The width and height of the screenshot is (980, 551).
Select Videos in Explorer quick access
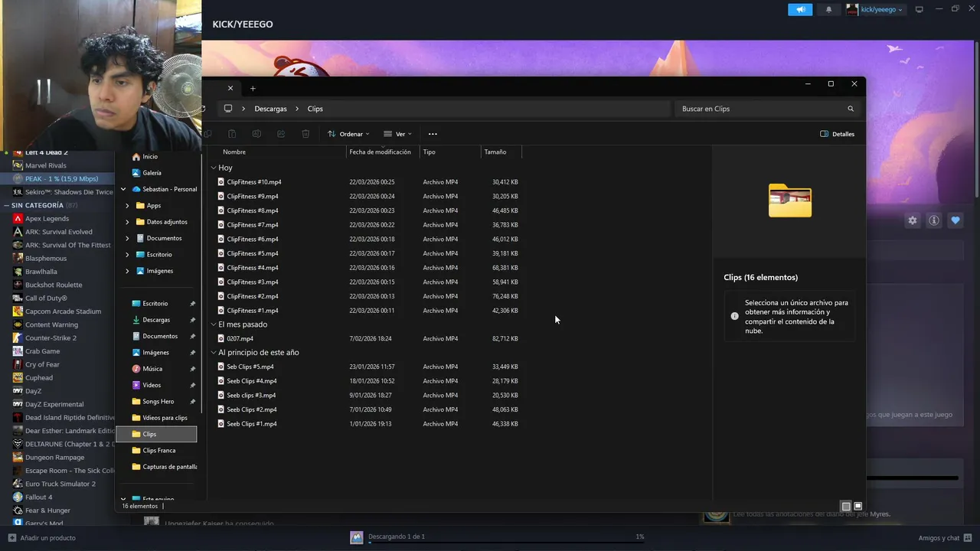point(152,385)
